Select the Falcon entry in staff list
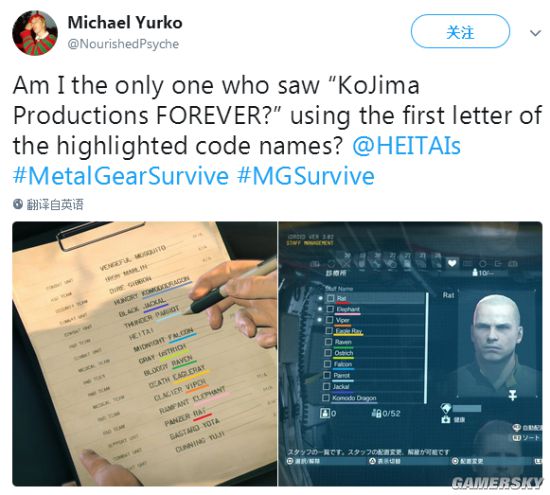The image size is (550, 495). click(x=374, y=364)
